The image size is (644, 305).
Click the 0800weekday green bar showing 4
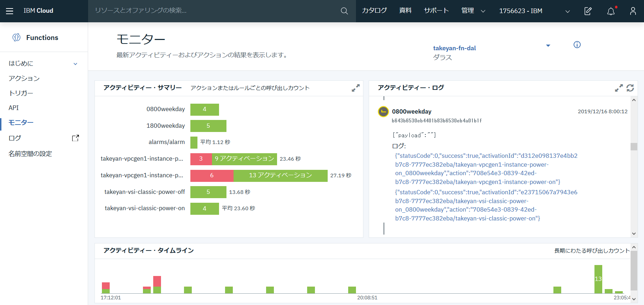(205, 109)
